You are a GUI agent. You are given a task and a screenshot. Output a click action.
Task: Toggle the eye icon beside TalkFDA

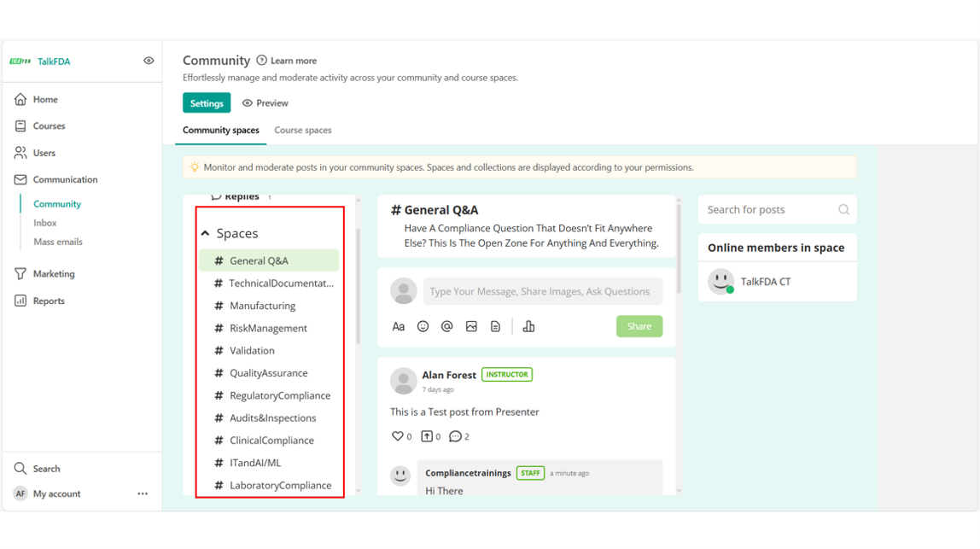(x=149, y=61)
